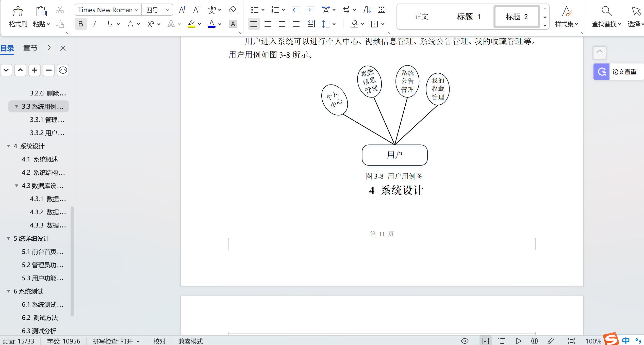This screenshot has height=345, width=644.
Task: Increase font size with A+ icon
Action: point(182,10)
